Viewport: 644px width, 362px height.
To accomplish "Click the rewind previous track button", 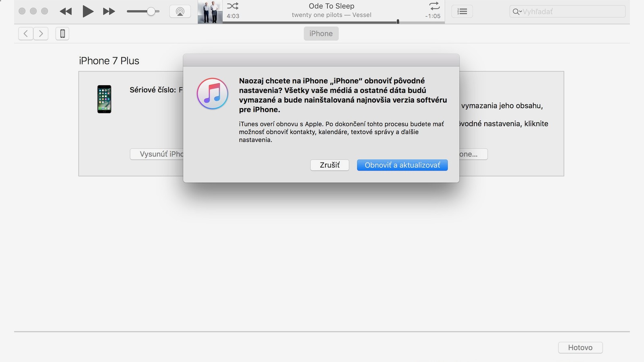I will click(66, 11).
